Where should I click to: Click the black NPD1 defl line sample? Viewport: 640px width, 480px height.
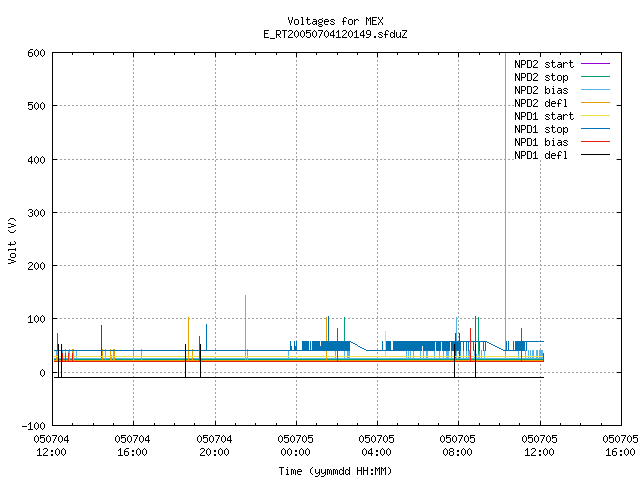click(x=595, y=155)
